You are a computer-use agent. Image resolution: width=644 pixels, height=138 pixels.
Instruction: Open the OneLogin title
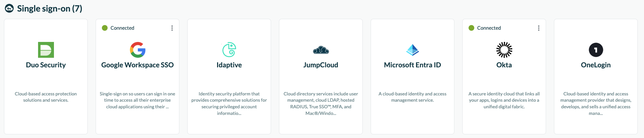tap(596, 65)
